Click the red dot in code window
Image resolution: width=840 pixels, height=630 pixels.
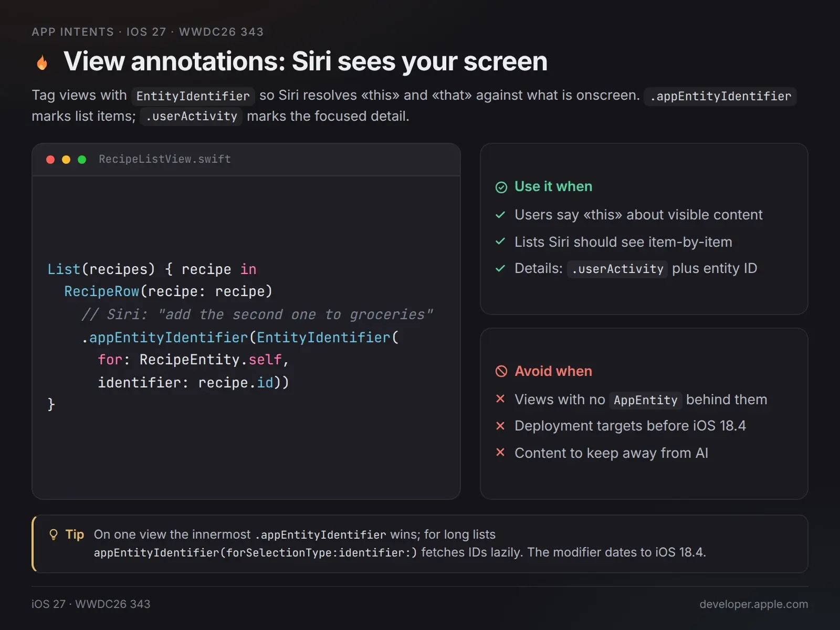pyautogui.click(x=50, y=160)
